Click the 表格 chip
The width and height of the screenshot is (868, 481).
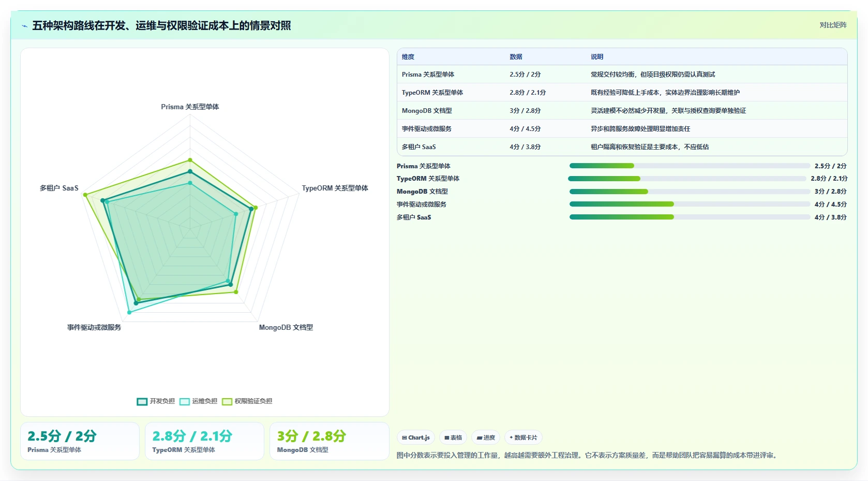pyautogui.click(x=453, y=438)
